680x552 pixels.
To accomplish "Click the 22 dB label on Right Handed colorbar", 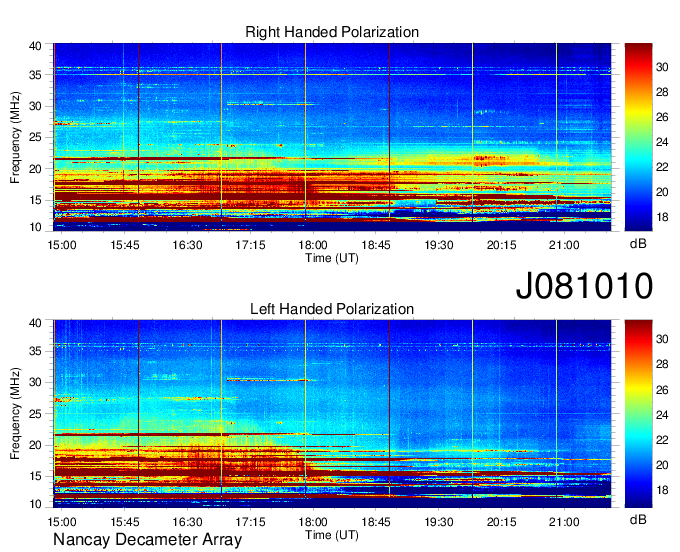I will 662,167.
